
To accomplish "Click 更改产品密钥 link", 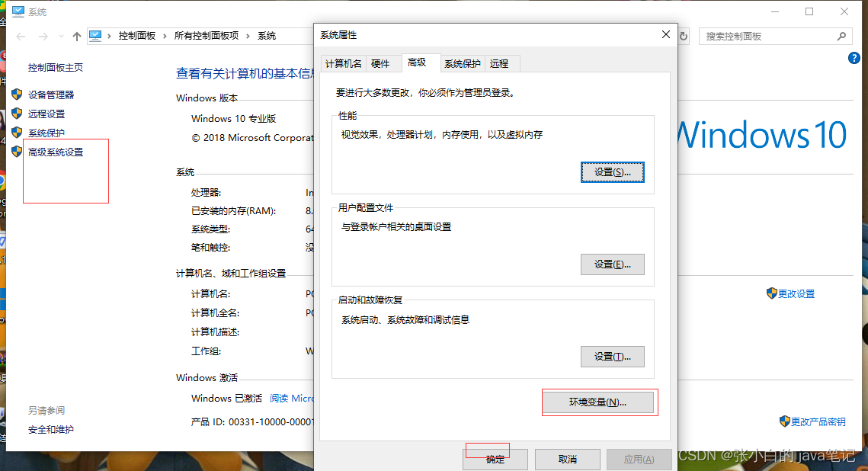I will [x=818, y=421].
